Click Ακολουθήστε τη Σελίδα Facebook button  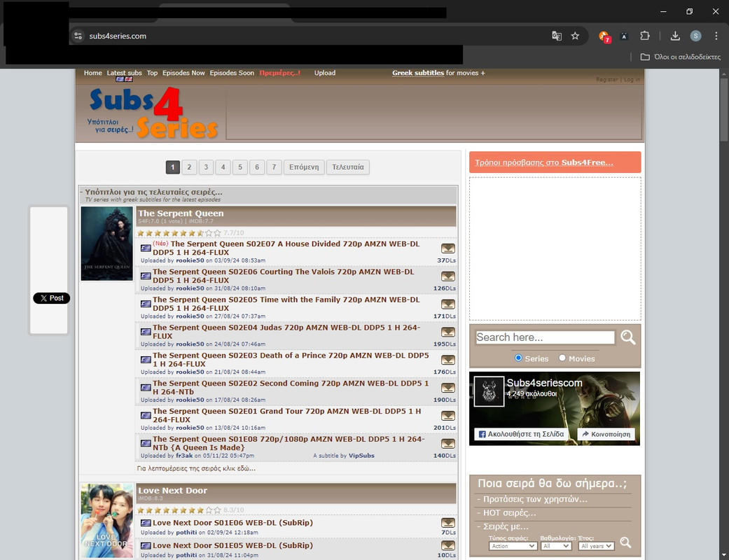pos(521,434)
